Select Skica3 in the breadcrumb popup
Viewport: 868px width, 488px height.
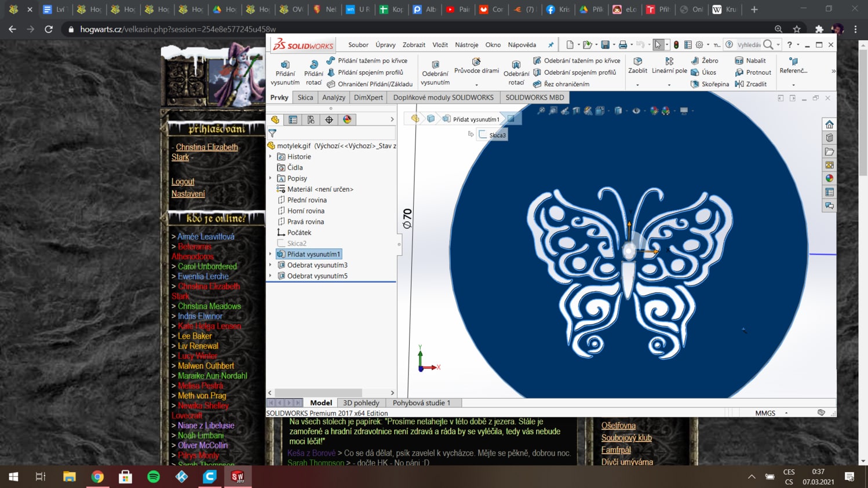493,135
